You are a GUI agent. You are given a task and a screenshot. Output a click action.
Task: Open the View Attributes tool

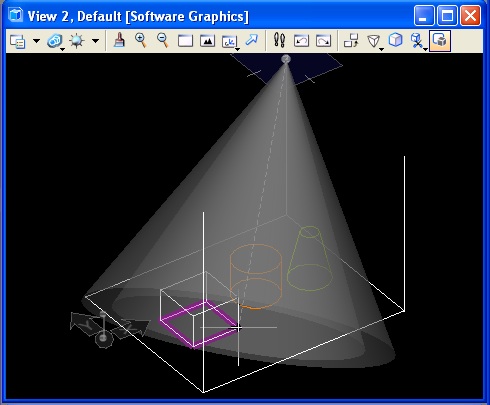17,41
